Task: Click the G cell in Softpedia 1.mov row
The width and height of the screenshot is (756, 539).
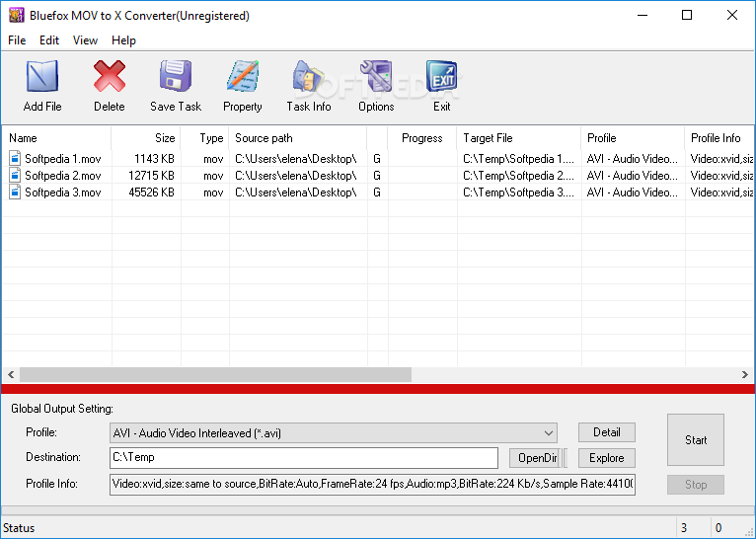Action: 377,159
